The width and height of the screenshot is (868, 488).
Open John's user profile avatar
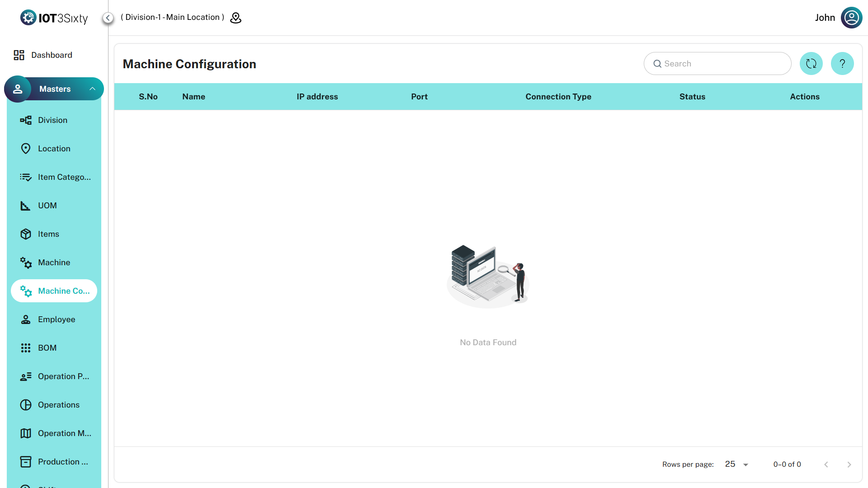(851, 18)
